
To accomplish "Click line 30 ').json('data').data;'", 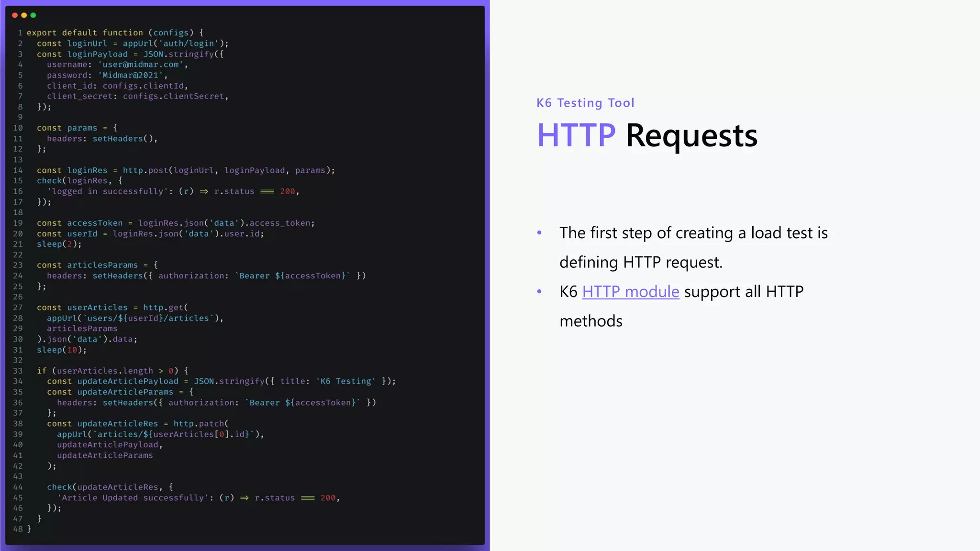I will 87,339.
